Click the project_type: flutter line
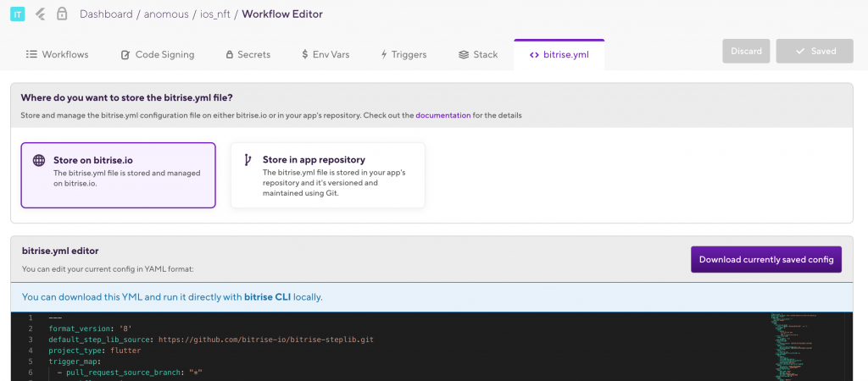Screen dimensions: 868x381 click(95, 351)
